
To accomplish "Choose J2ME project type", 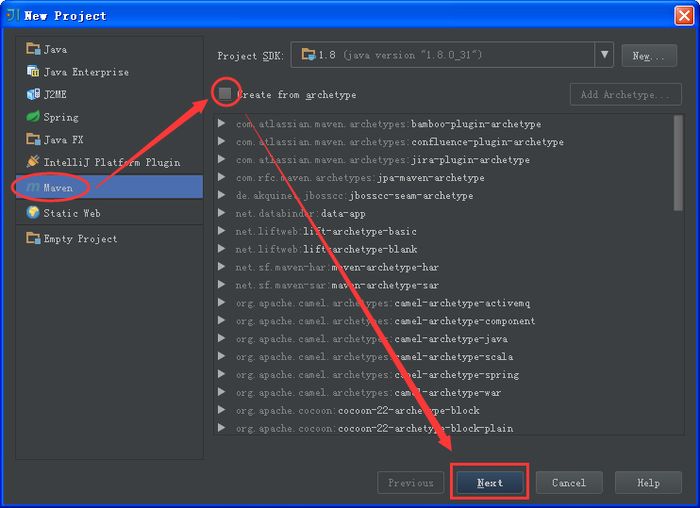I will tap(109, 94).
